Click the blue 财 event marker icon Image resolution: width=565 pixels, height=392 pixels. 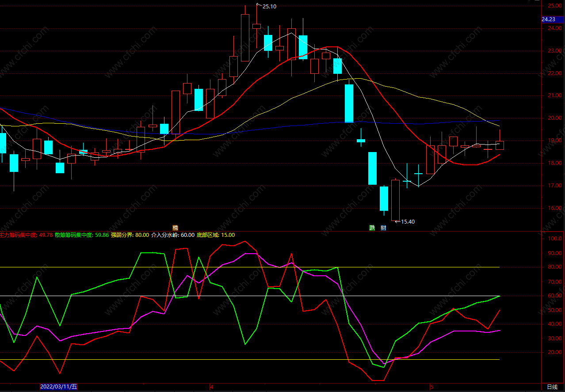pos(383,228)
